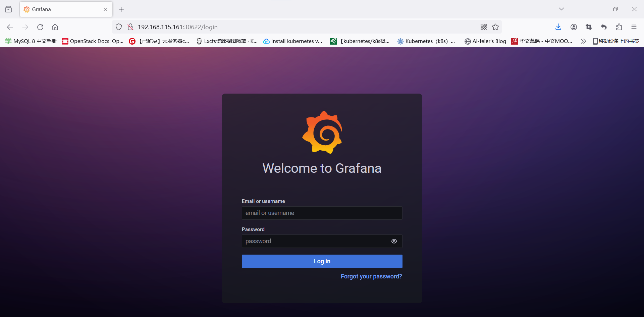Open the Install kubernetes bookmark
Viewport: 644px width, 317px height.
(292, 41)
